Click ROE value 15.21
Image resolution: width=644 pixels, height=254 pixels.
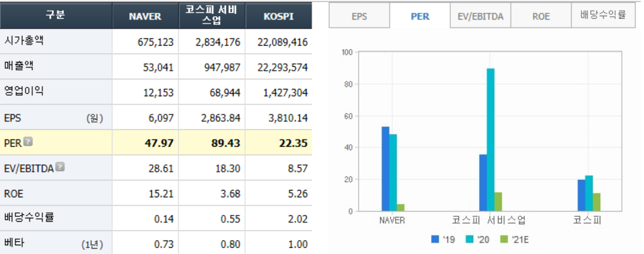[162, 193]
